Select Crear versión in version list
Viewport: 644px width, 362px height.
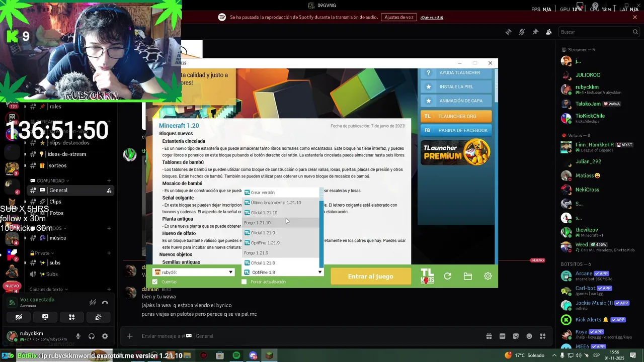click(x=281, y=193)
